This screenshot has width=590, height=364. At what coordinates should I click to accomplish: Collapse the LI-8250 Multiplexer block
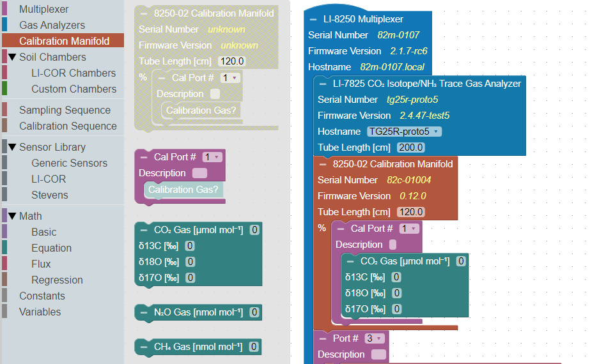coord(313,19)
